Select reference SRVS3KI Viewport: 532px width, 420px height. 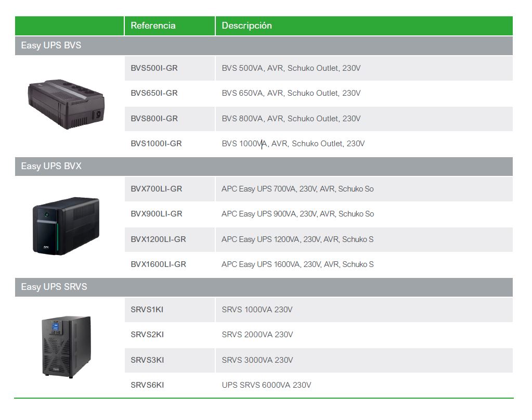[x=147, y=361]
